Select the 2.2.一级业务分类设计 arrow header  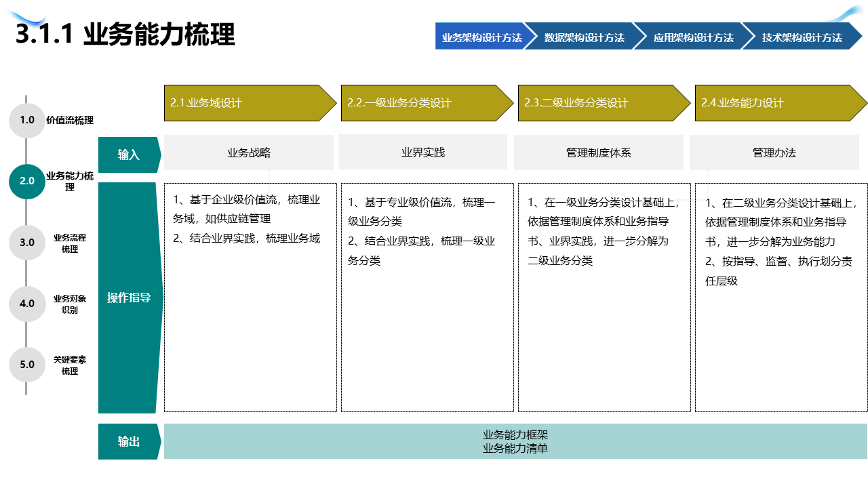click(x=427, y=103)
